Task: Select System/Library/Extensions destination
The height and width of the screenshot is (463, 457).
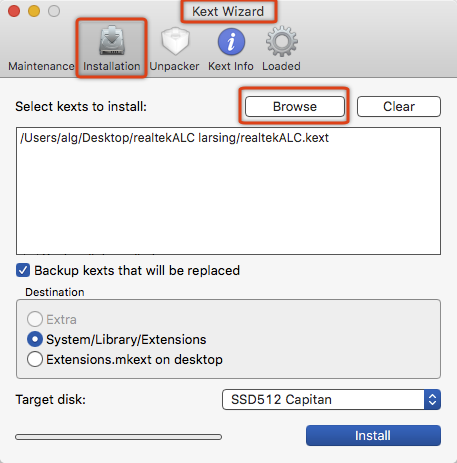Action: point(35,339)
